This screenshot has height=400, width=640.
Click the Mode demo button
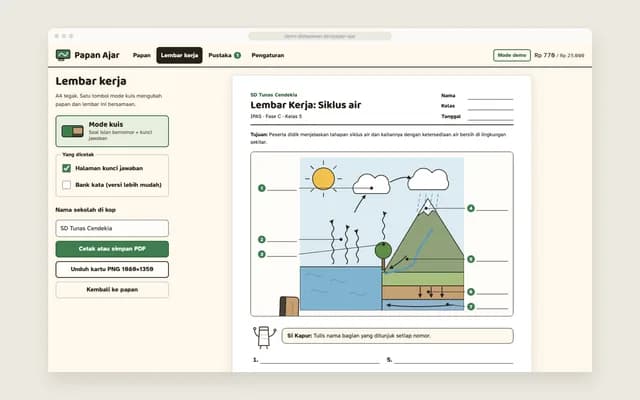tap(512, 56)
